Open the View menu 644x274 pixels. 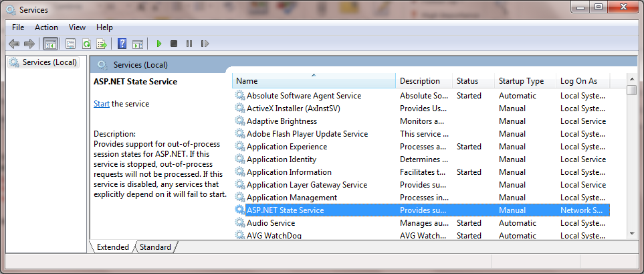coord(77,27)
